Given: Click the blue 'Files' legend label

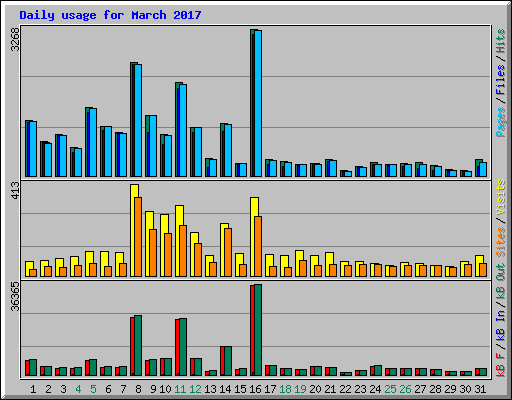Looking at the screenshot, I should (x=501, y=80).
